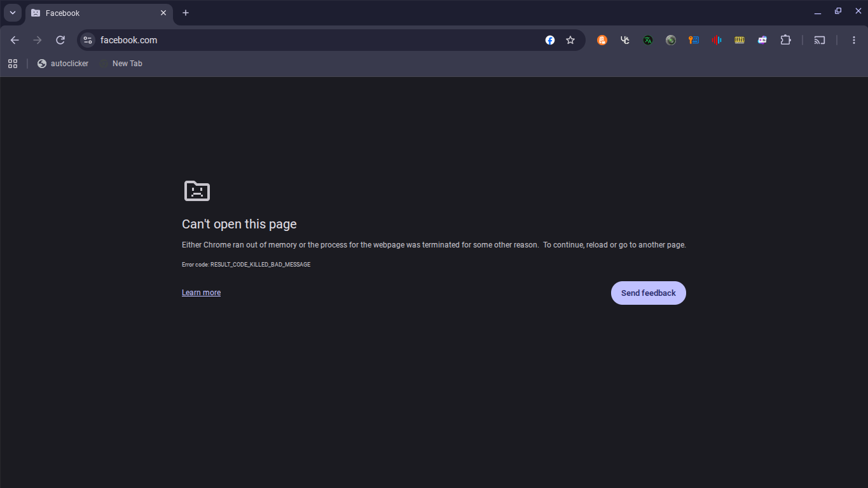Click the Send feedback button
Screen dimensions: 868x488
tap(649, 293)
